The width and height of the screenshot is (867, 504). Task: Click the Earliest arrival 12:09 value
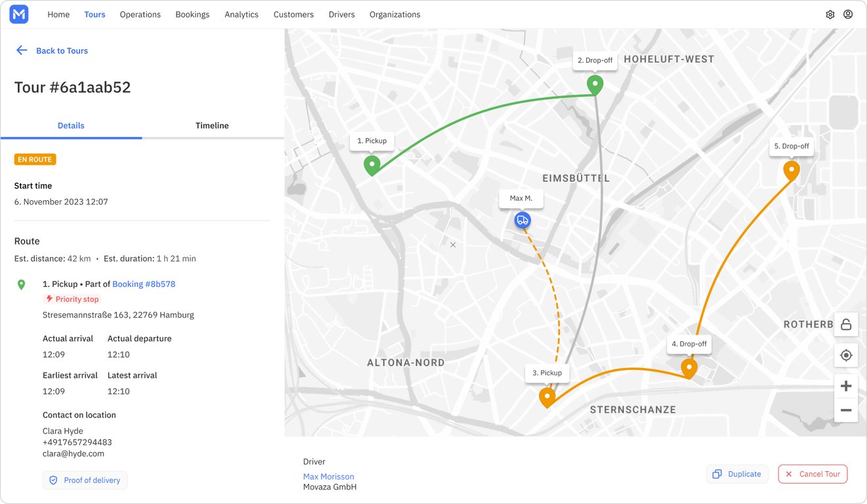[x=54, y=391]
